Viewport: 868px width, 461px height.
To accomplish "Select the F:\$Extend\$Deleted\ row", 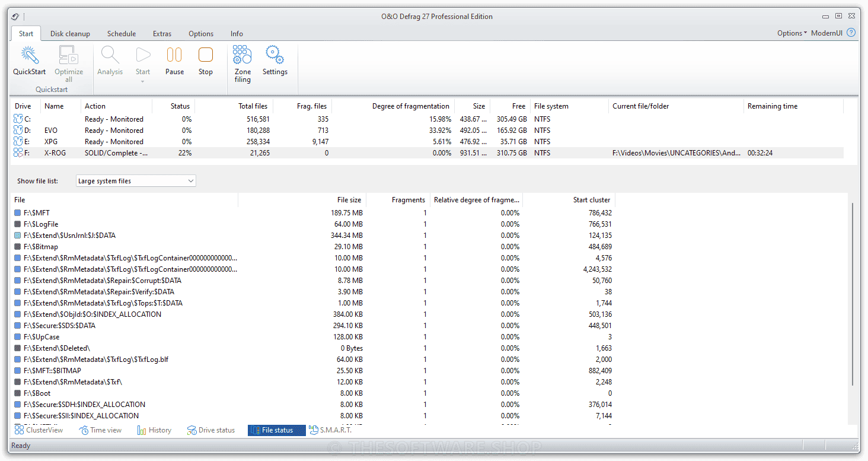I will pos(313,348).
